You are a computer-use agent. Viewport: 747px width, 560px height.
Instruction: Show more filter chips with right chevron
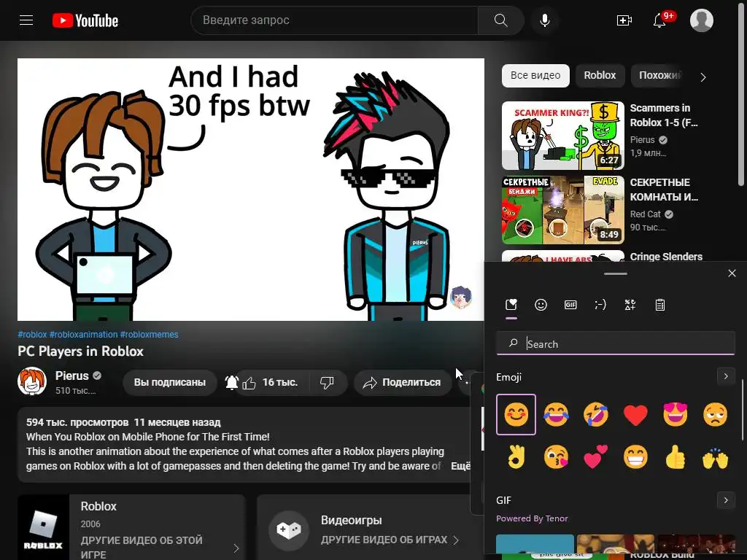tap(703, 77)
